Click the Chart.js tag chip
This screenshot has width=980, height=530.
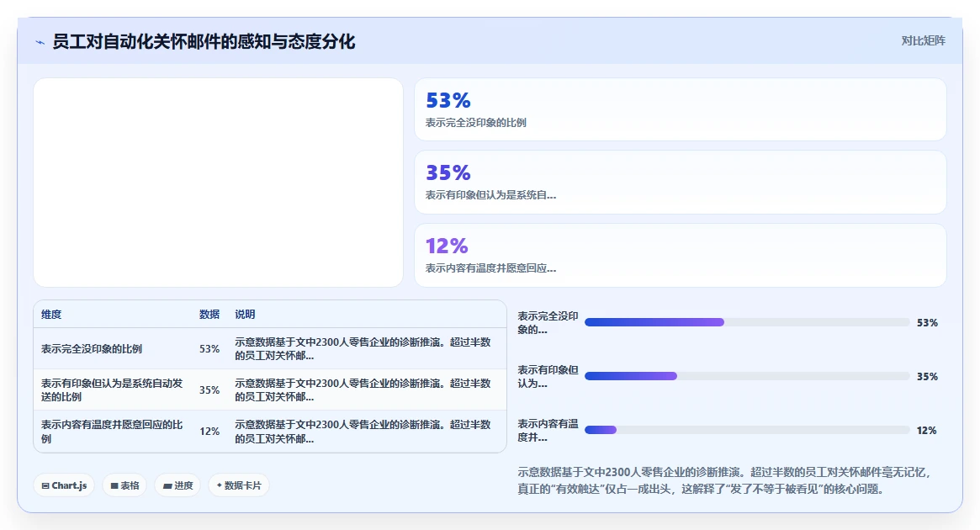(64, 485)
